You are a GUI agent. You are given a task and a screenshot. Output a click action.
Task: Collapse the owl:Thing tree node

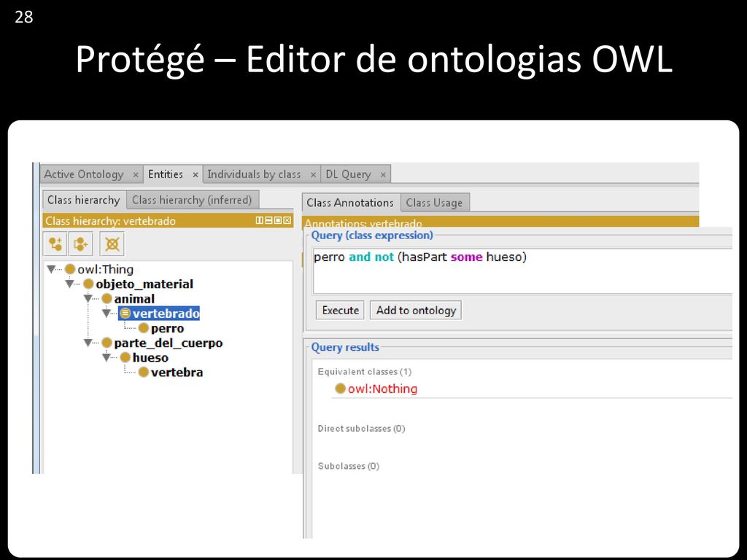52,270
